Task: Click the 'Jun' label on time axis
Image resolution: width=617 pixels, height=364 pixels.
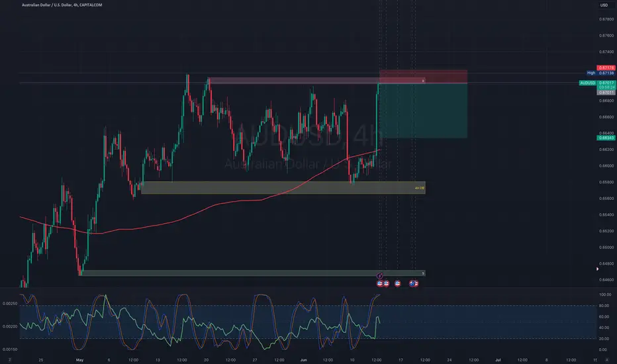Action: [x=303, y=359]
